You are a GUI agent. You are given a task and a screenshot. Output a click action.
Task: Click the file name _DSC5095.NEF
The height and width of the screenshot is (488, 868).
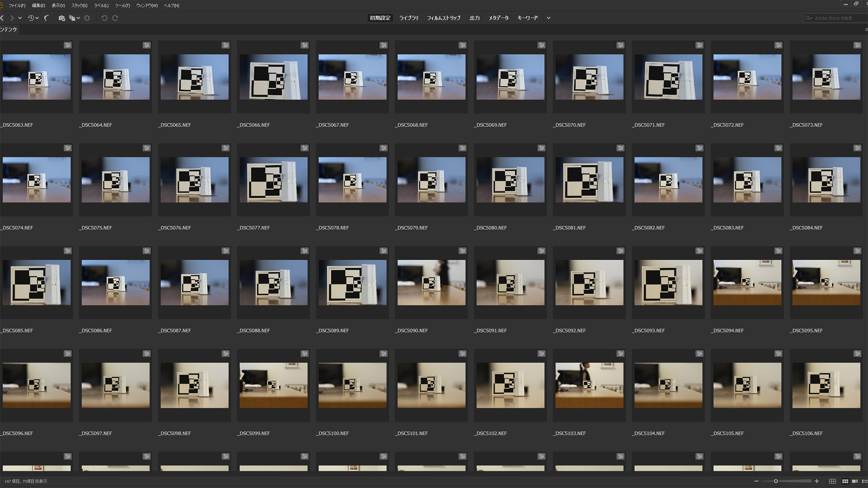[x=806, y=330]
